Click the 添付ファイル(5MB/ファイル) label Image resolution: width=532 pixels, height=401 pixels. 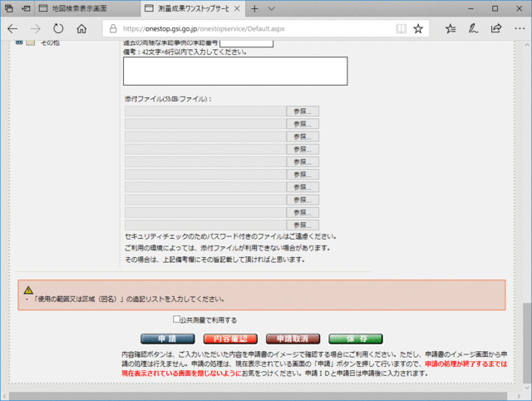coord(168,99)
